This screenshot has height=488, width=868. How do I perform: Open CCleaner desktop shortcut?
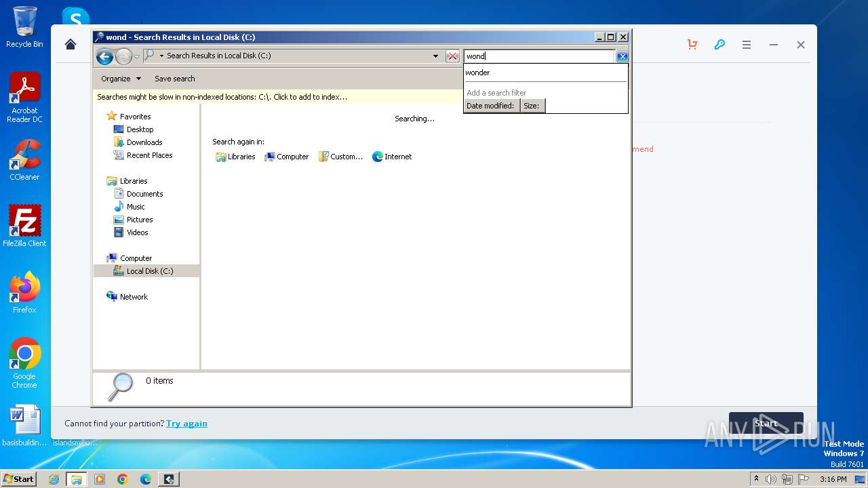coord(24,160)
